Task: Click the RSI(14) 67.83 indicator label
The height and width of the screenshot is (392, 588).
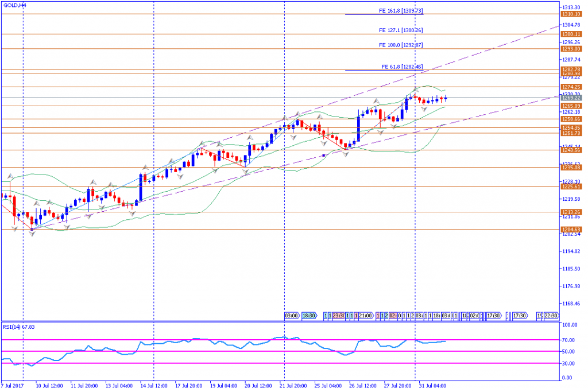Action: click(19, 327)
